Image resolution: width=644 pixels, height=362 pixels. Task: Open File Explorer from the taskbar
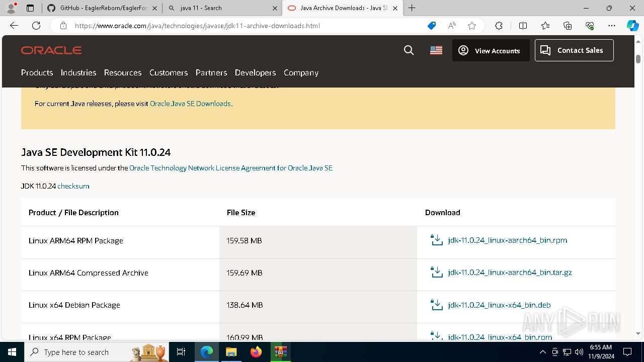(231, 352)
